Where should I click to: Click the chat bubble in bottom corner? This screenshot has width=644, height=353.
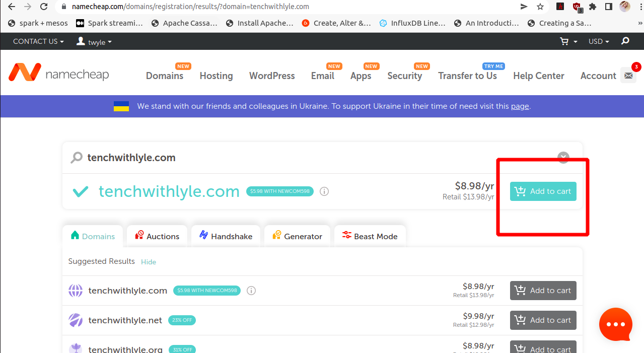pos(615,324)
